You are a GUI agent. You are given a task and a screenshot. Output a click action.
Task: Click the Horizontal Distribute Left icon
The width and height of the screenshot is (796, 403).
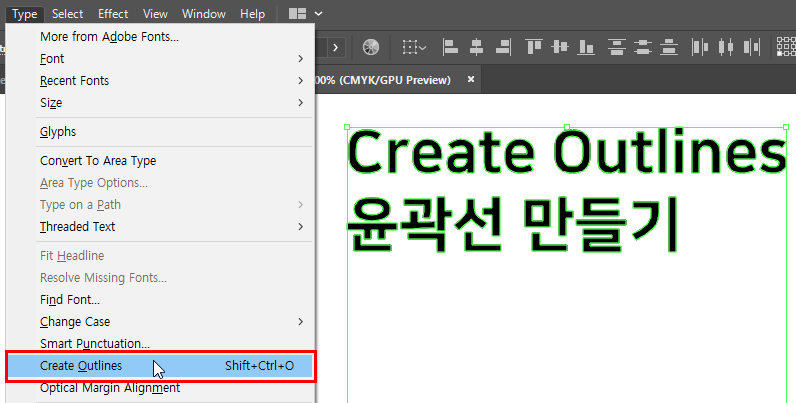point(700,47)
